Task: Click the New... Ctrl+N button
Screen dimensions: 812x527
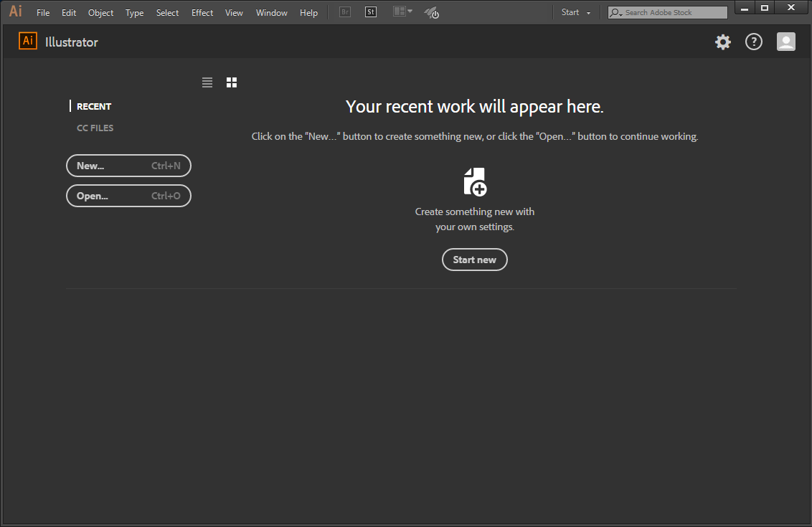Action: point(128,166)
